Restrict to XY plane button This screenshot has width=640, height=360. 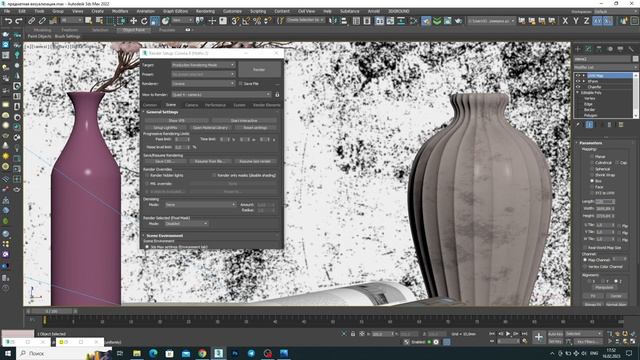(x=598, y=21)
